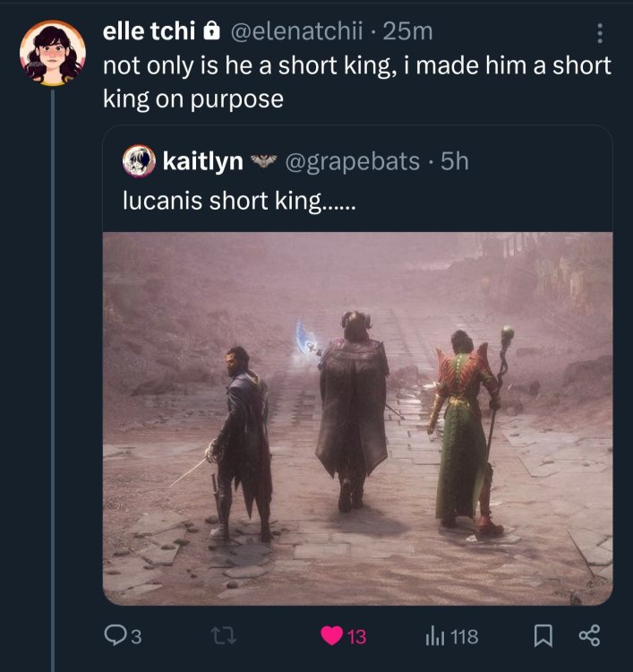633x672 pixels.
Task: Click the 'lucanis short king' quoted text
Action: [239, 201]
